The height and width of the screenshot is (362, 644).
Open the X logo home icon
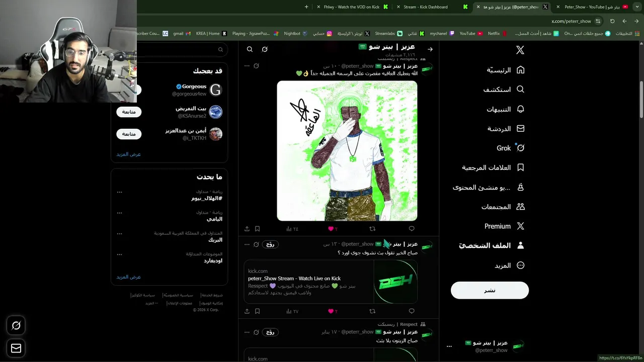[520, 50]
